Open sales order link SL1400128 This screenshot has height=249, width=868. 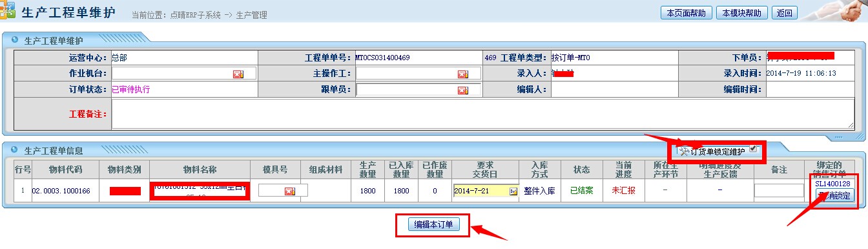(832, 184)
